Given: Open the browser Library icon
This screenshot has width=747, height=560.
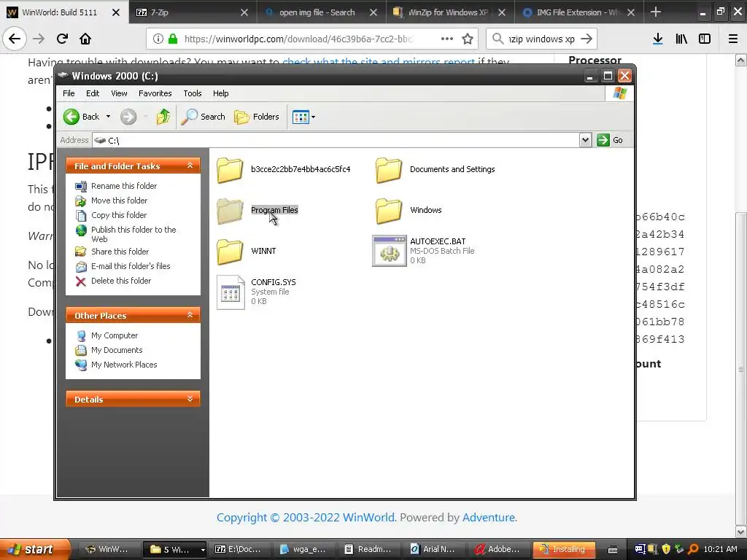Looking at the screenshot, I should click(681, 39).
